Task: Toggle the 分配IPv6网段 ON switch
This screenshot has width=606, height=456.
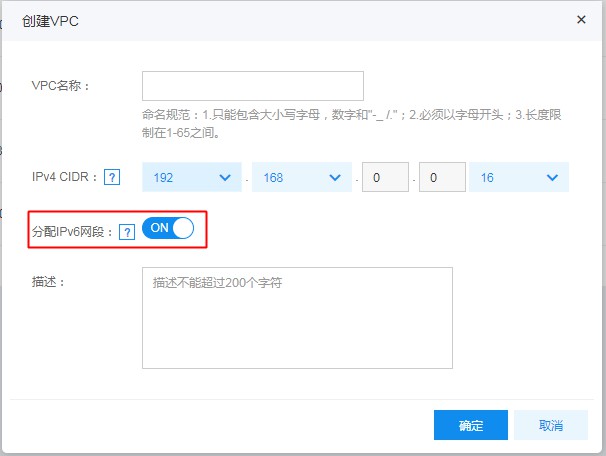Action: (168, 228)
